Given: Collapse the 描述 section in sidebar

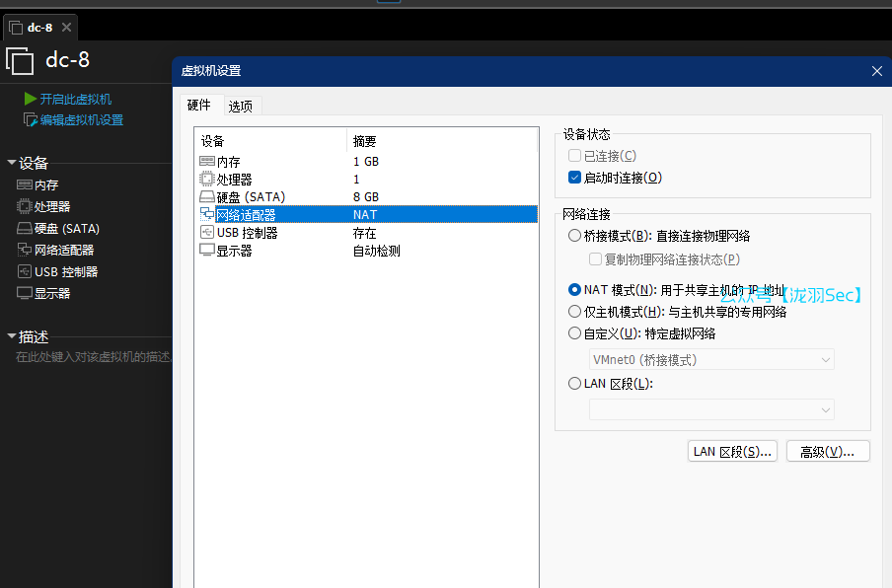Looking at the screenshot, I should pyautogui.click(x=12, y=336).
